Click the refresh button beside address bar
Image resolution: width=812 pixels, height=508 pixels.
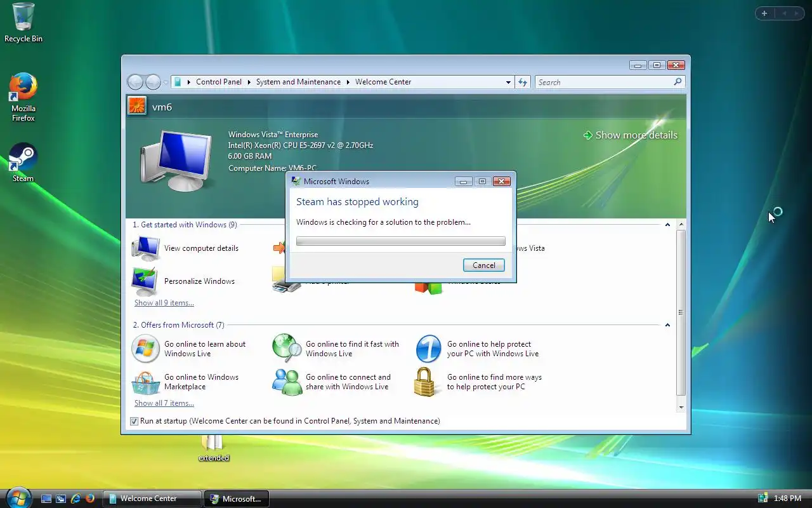(x=523, y=82)
